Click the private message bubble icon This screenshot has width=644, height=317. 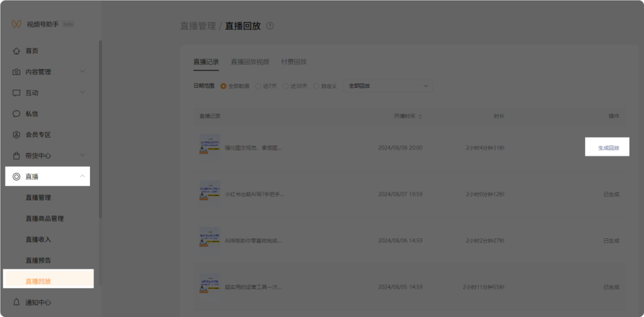tap(17, 114)
